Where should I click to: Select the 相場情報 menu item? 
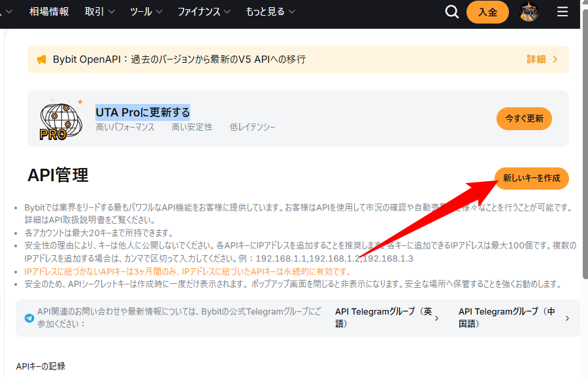click(x=49, y=12)
